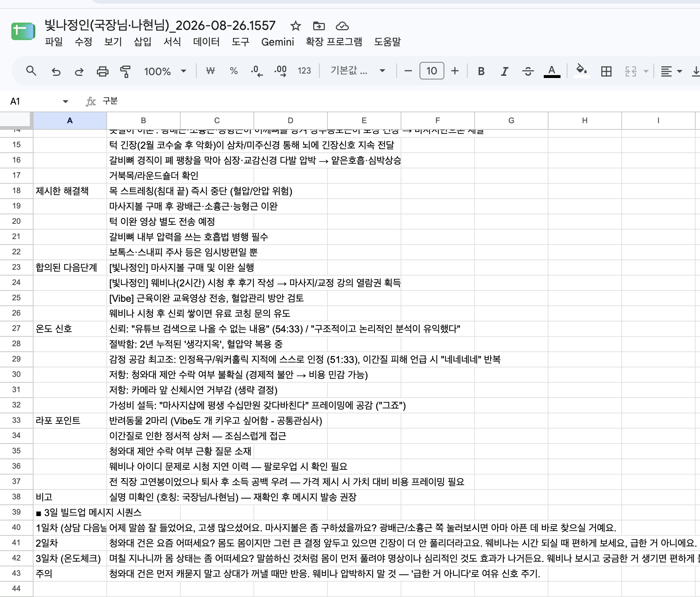The width and height of the screenshot is (700, 597).
Task: Click the move-to-folder icon
Action: (x=319, y=26)
